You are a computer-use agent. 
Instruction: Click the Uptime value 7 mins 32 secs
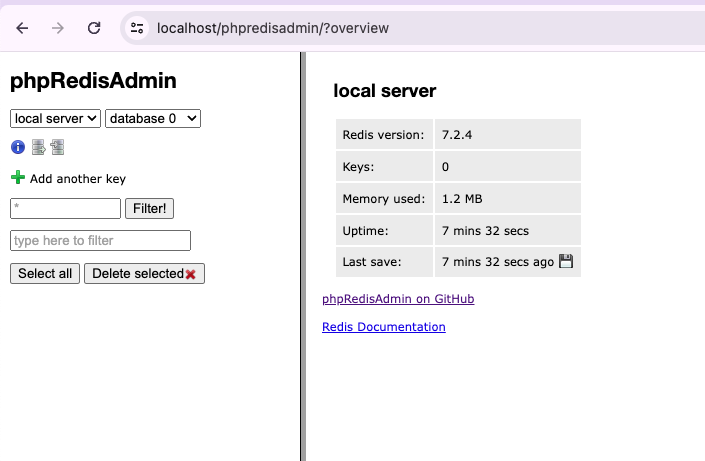pos(485,231)
